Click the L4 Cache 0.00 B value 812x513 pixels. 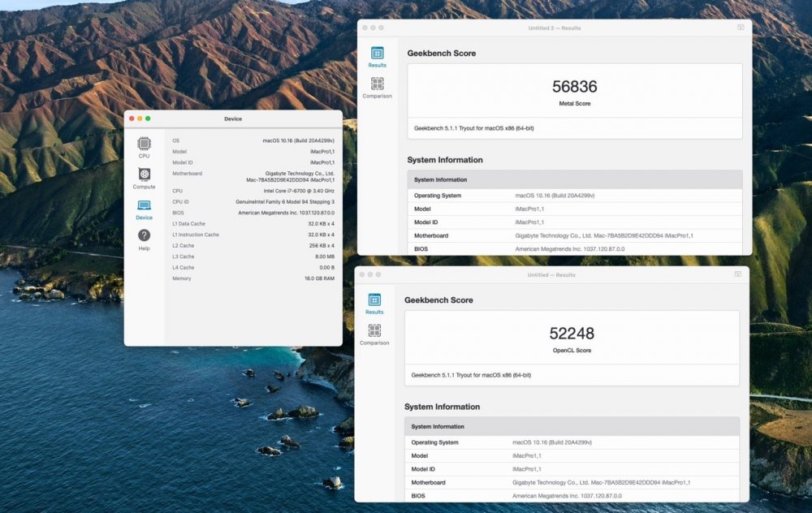(326, 268)
